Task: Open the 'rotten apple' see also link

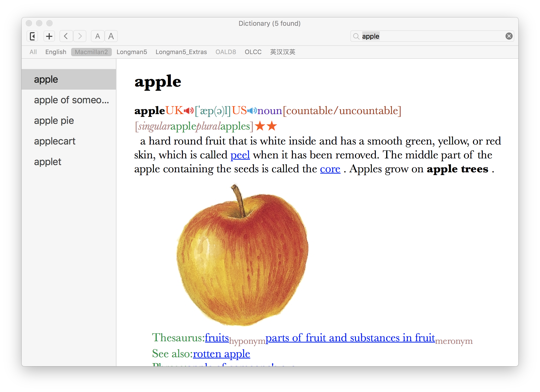Action: [x=221, y=354]
